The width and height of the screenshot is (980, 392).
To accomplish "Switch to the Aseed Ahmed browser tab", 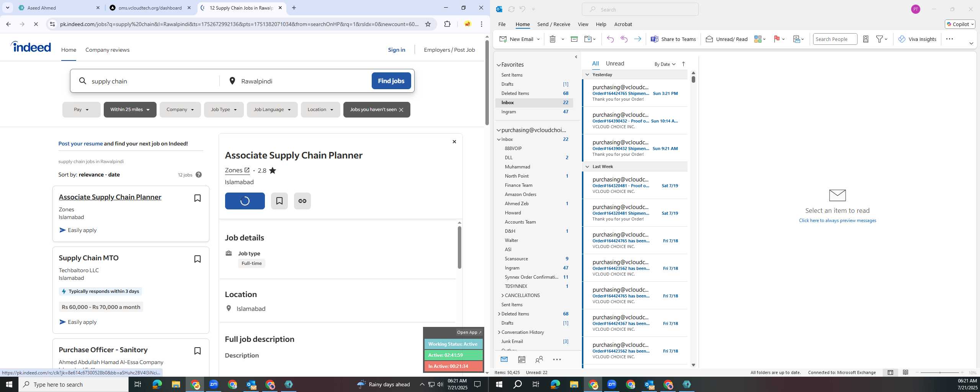I will [x=58, y=8].
